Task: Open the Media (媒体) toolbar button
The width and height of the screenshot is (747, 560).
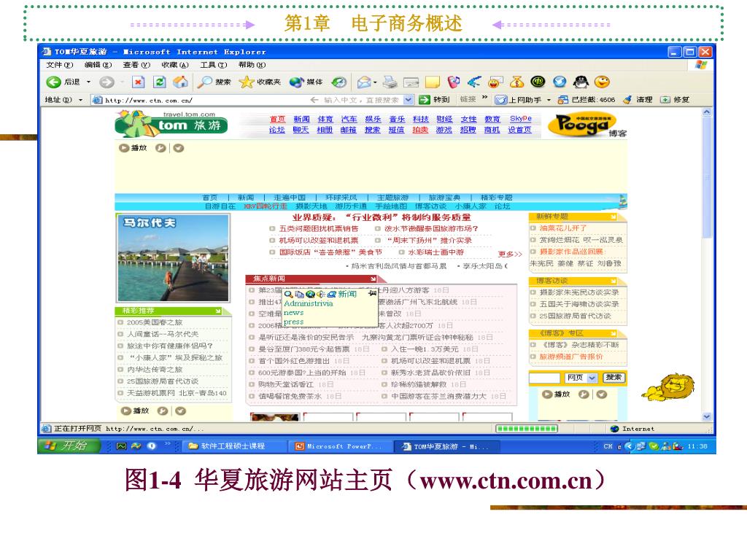Action: [306, 82]
